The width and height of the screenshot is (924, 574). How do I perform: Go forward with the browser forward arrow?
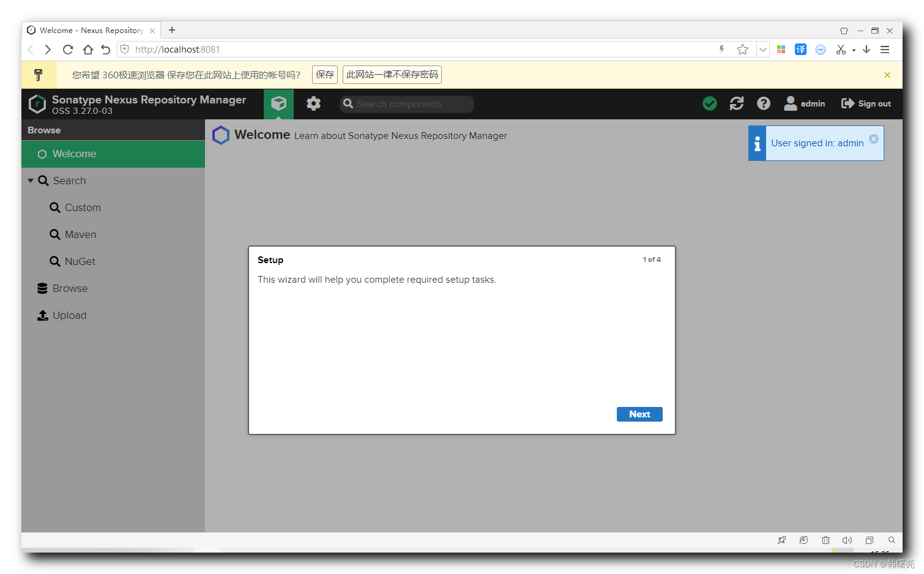[48, 50]
